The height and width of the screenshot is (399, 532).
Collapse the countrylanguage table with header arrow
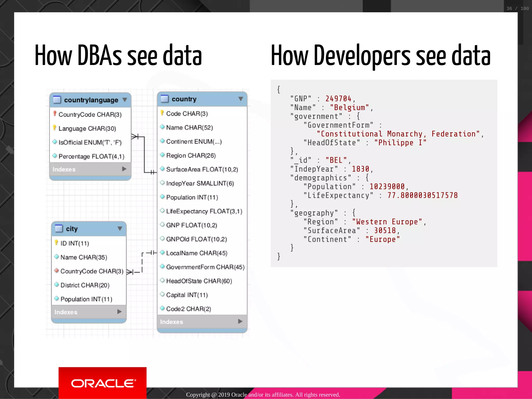[x=125, y=100]
